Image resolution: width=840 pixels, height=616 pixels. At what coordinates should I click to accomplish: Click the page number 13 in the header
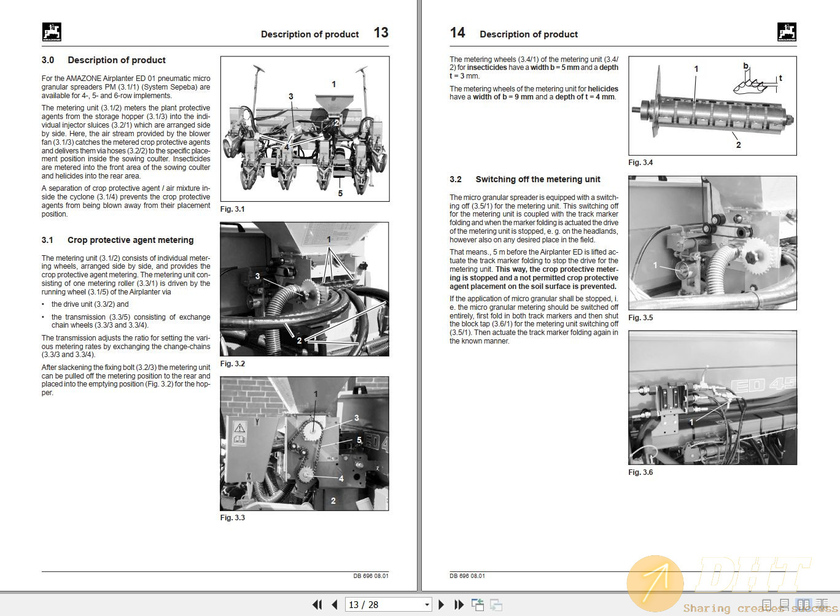click(x=381, y=33)
